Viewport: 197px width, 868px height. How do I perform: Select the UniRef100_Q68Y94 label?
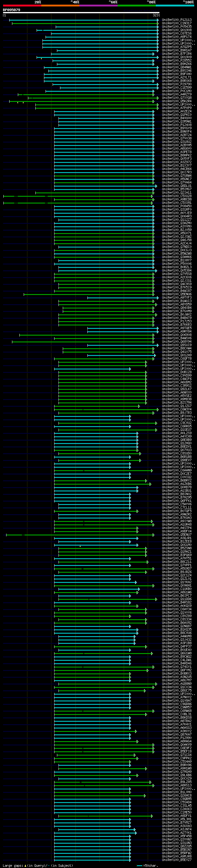[x=177, y=342]
